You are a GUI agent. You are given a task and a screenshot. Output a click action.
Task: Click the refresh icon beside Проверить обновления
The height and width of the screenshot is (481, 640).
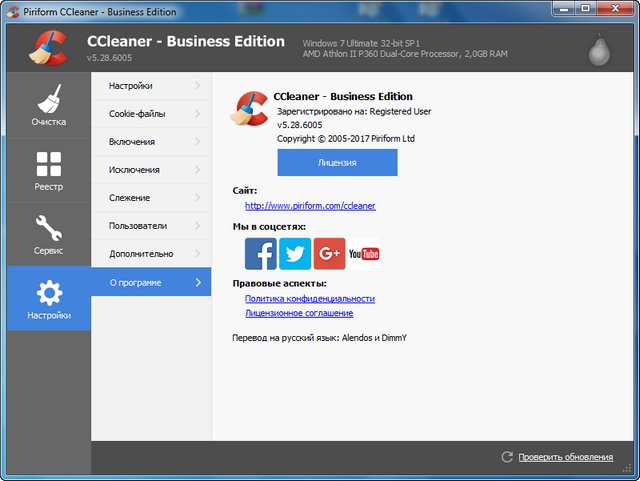pos(507,457)
